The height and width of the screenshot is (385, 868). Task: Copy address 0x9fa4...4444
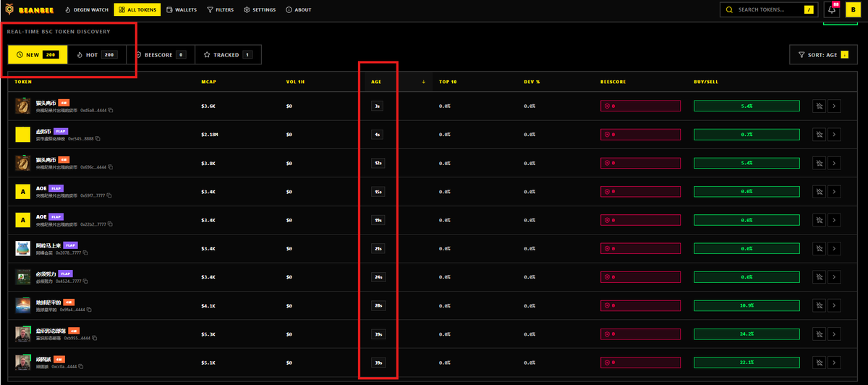pyautogui.click(x=89, y=309)
